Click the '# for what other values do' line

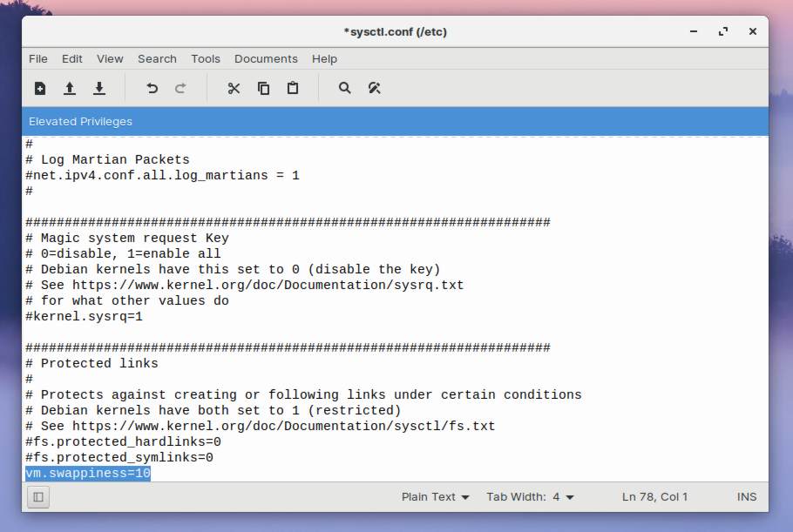click(x=127, y=301)
